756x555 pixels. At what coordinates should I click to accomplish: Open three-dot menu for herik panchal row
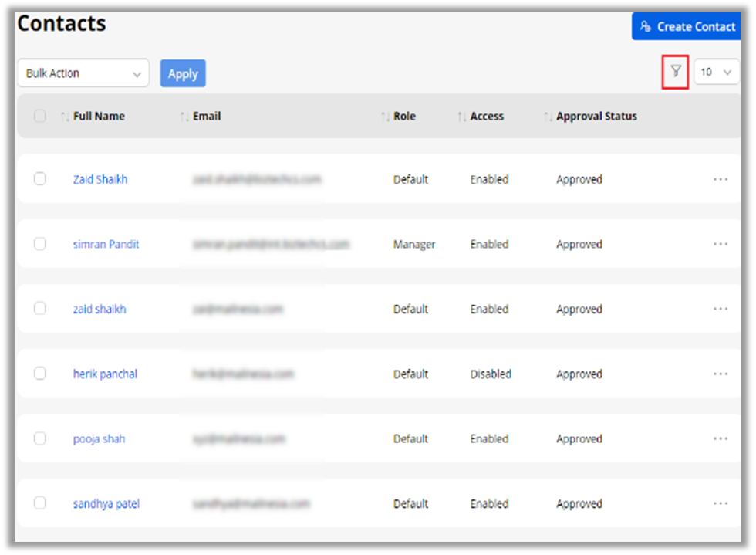(721, 374)
